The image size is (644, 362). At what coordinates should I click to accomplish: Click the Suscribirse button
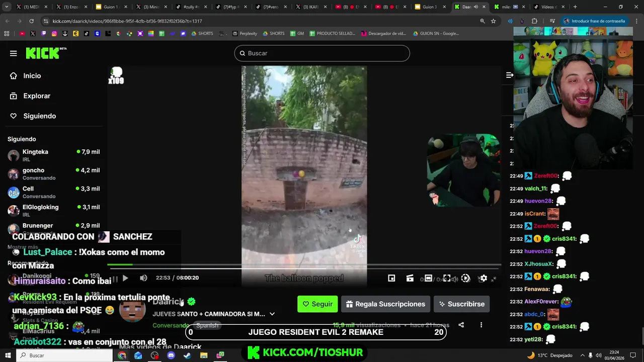coord(461,304)
